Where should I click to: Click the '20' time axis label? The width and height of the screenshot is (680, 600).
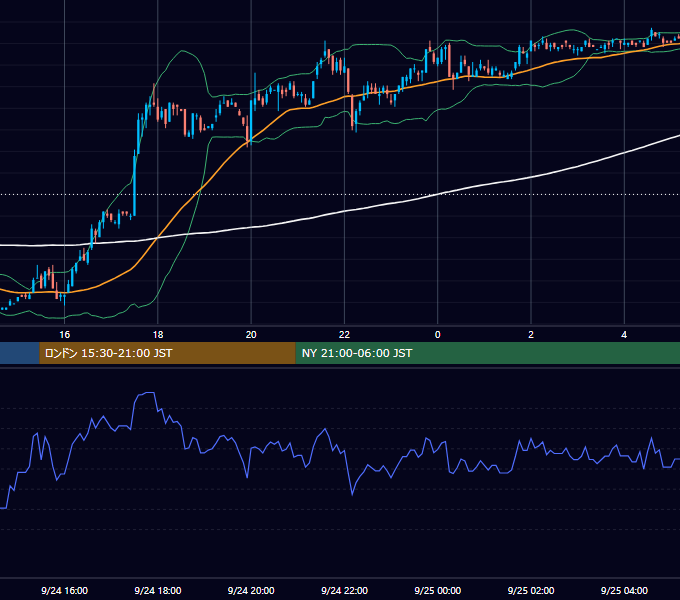(x=251, y=335)
